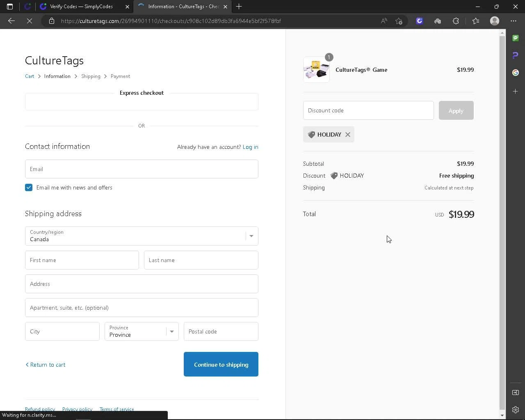Screen dimensions: 525x420
Task: Open SimplyCodes extension icon in toolbar
Action: pyautogui.click(x=419, y=21)
